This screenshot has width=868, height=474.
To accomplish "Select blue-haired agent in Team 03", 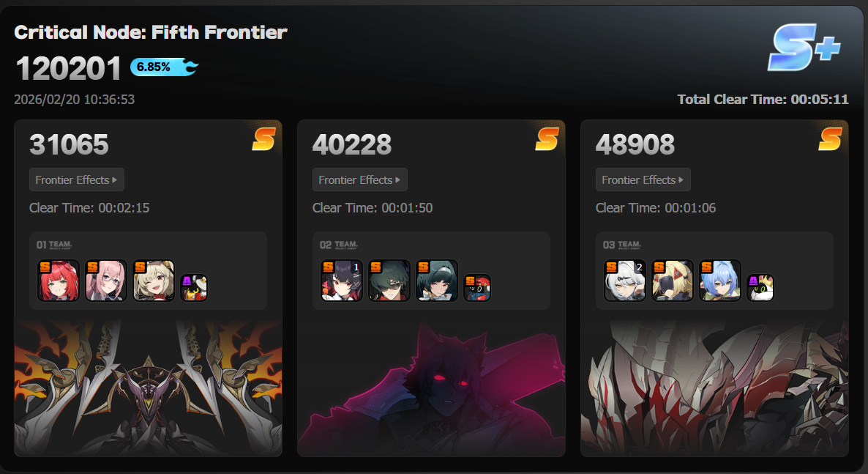I will click(x=720, y=281).
